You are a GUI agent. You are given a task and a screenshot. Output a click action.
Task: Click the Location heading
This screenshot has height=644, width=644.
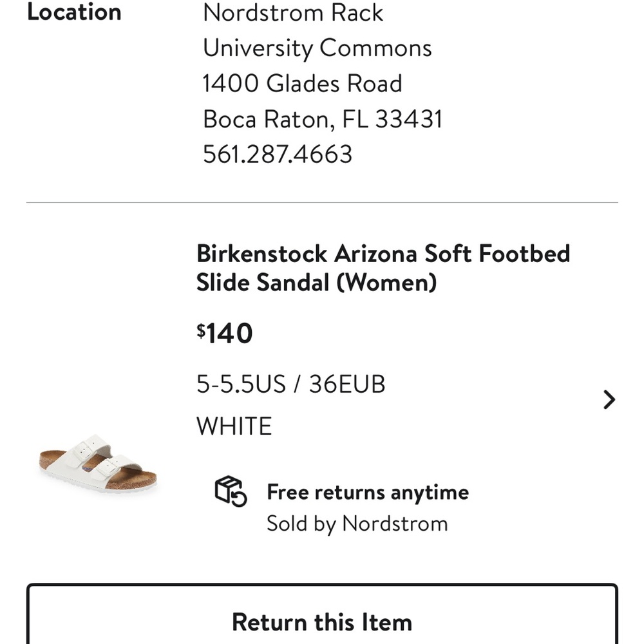(75, 12)
